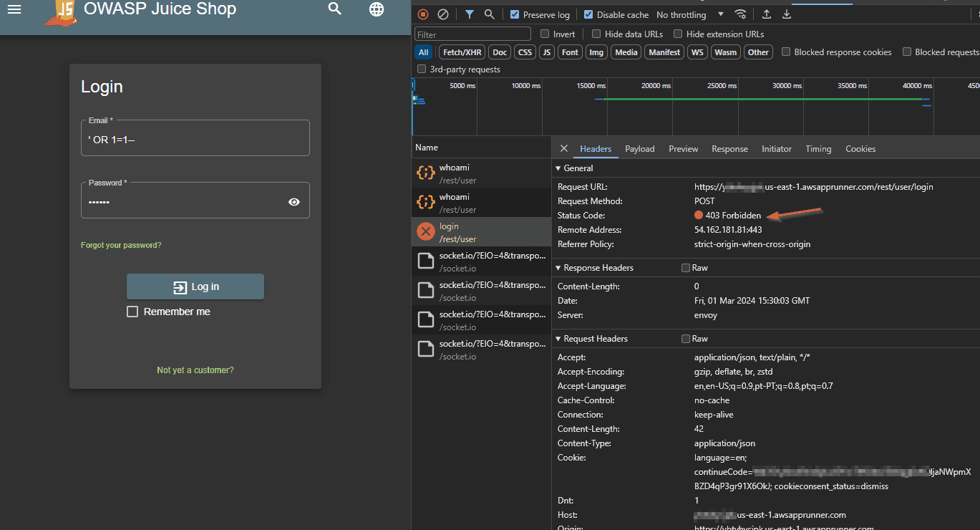This screenshot has width=980, height=530.
Task: Open the language selection globe
Action: [x=377, y=9]
